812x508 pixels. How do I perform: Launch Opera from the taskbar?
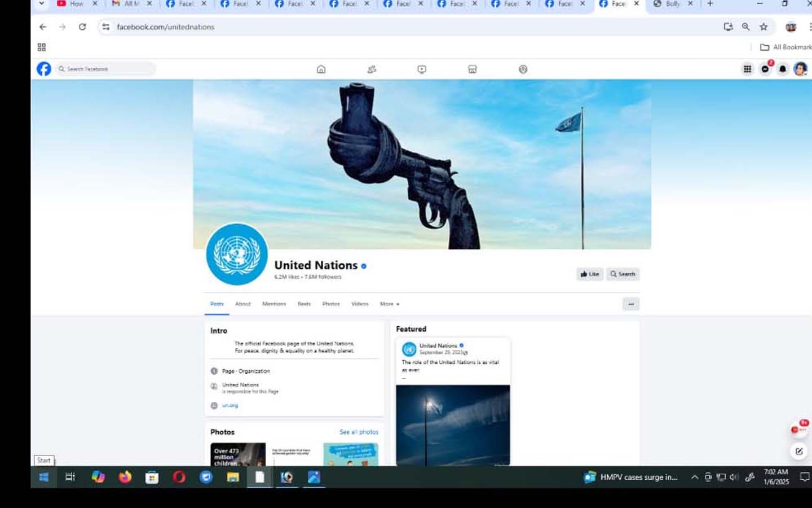pyautogui.click(x=179, y=477)
